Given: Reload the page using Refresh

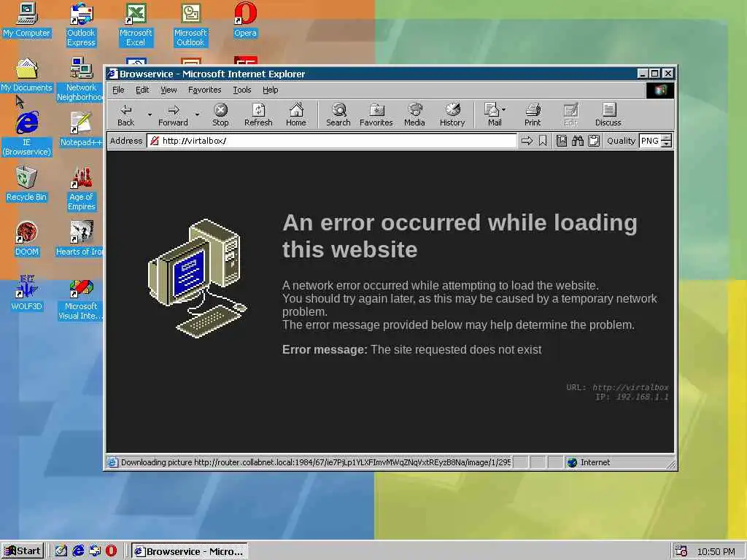Looking at the screenshot, I should (x=258, y=115).
